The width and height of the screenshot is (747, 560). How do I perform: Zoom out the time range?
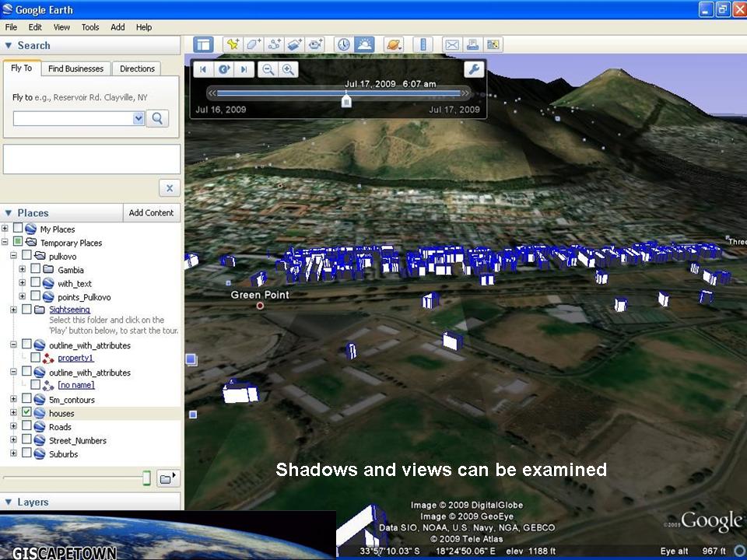coord(268,69)
